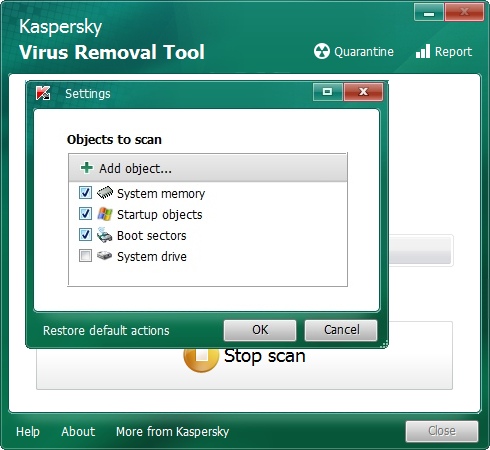Open the Report section
The width and height of the screenshot is (490, 450).
click(444, 52)
